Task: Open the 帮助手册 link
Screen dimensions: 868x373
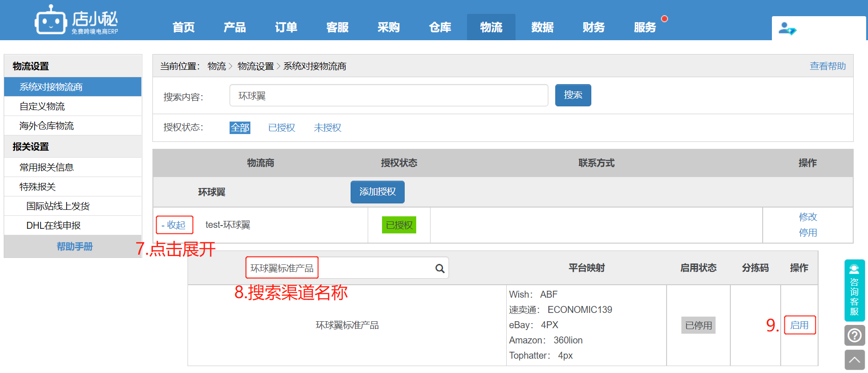Action: [x=75, y=246]
